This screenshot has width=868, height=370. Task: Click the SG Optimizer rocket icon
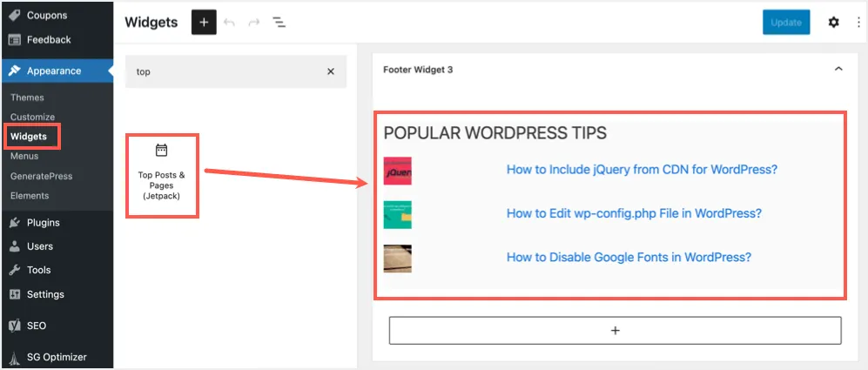point(15,357)
